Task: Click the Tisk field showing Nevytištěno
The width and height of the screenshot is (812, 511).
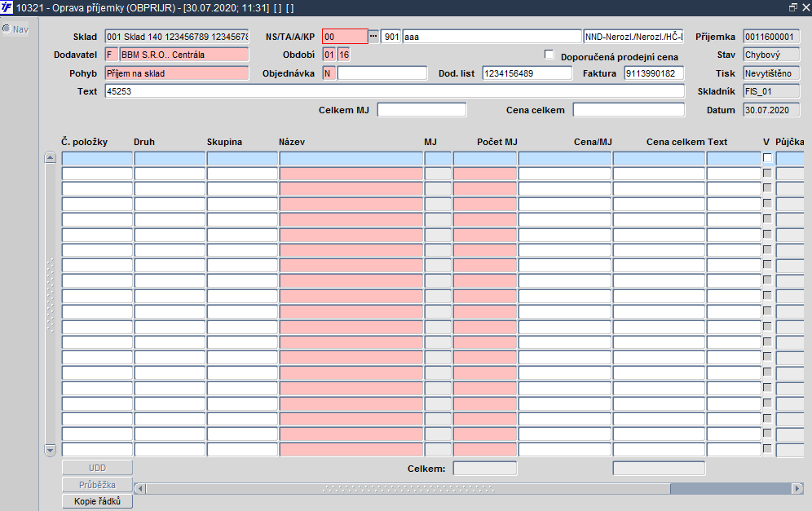Action: point(771,73)
